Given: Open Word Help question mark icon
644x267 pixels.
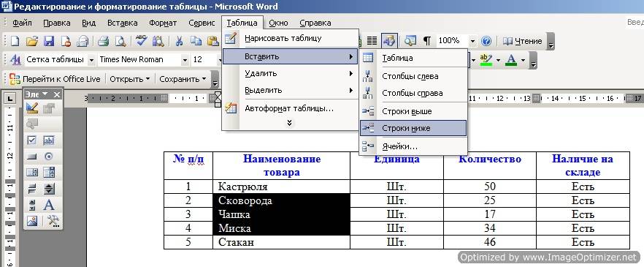Looking at the screenshot, I should (x=486, y=41).
